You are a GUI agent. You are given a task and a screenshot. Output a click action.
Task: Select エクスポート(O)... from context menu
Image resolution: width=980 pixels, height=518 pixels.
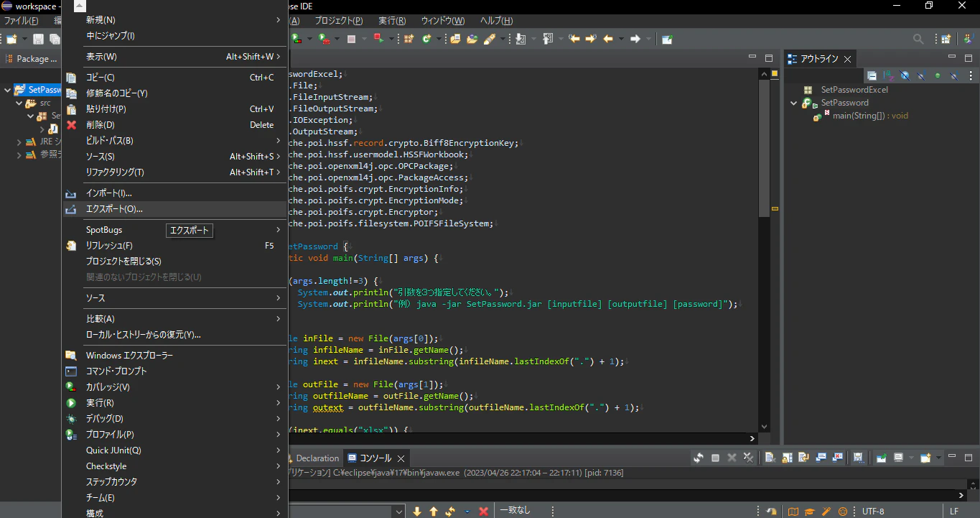[x=115, y=209]
